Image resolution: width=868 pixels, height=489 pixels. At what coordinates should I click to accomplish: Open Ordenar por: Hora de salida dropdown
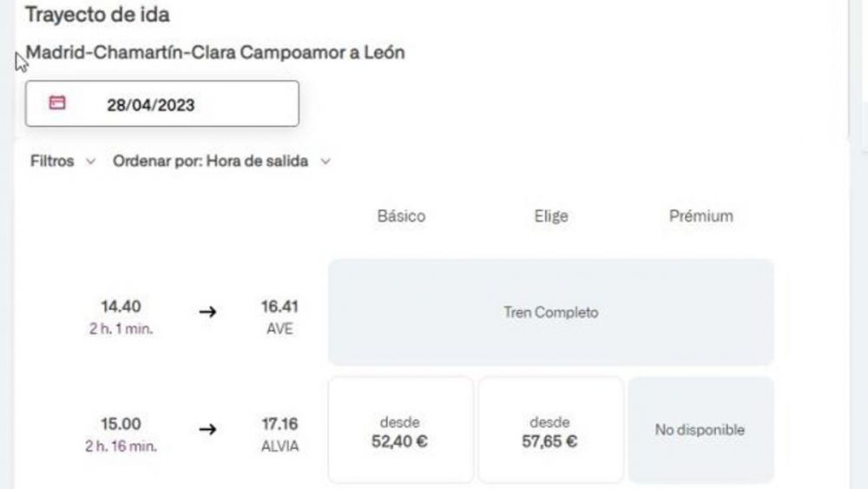(x=221, y=162)
